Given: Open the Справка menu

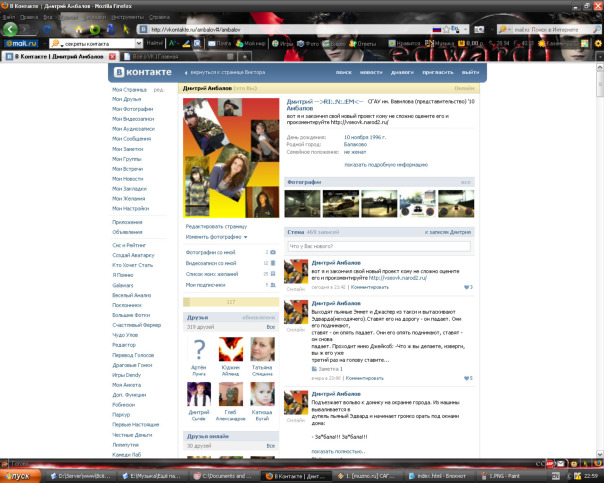Looking at the screenshot, I should [x=159, y=17].
